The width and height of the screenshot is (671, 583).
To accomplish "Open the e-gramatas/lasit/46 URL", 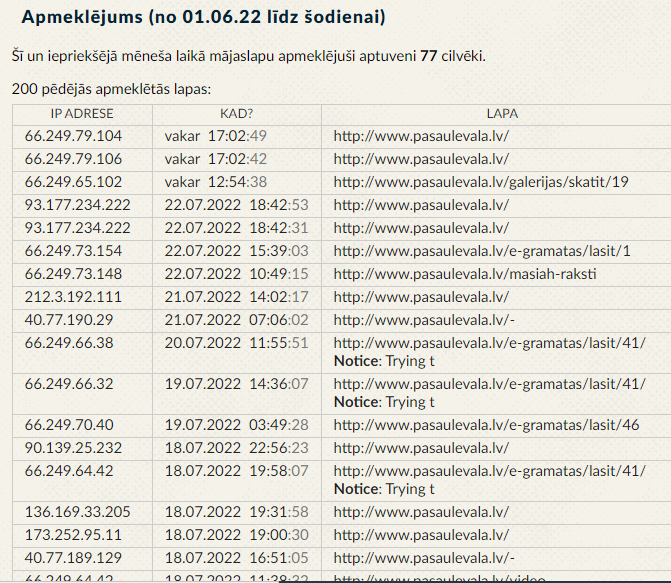I will pos(487,425).
